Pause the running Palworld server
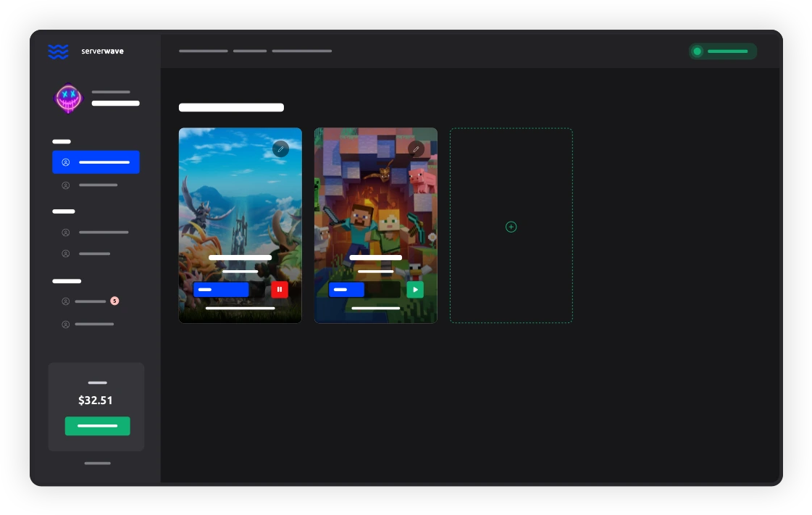Viewport: 812px width, 515px height. point(280,290)
